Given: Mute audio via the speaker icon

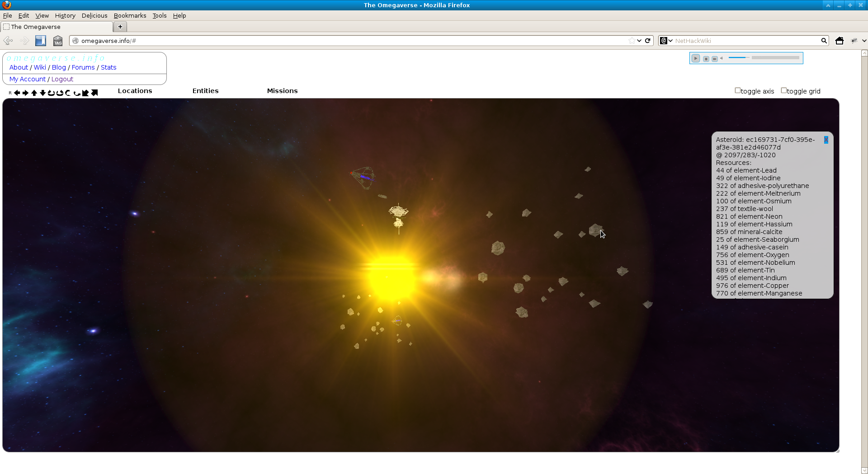Looking at the screenshot, I should 722,58.
